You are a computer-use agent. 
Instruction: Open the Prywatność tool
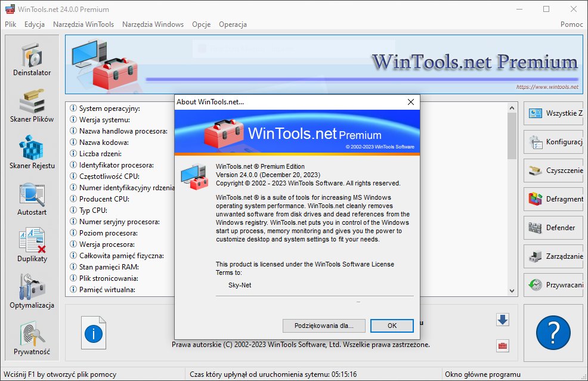pos(32,338)
